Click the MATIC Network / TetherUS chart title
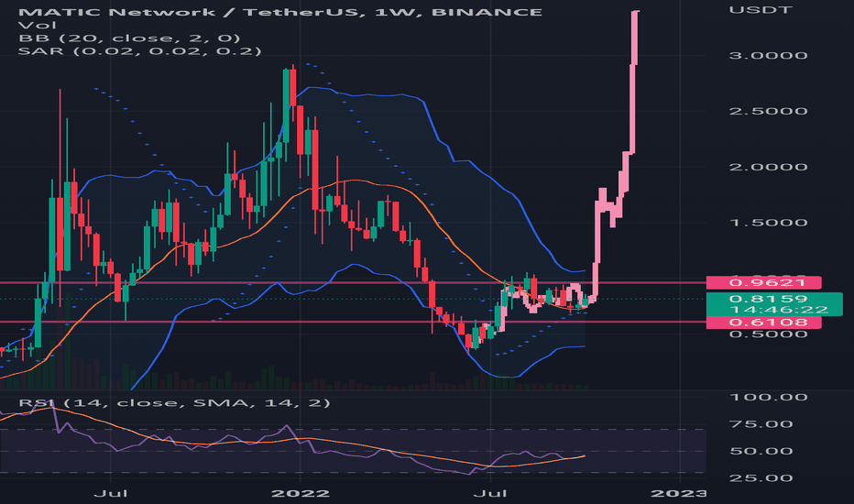 coord(280,12)
